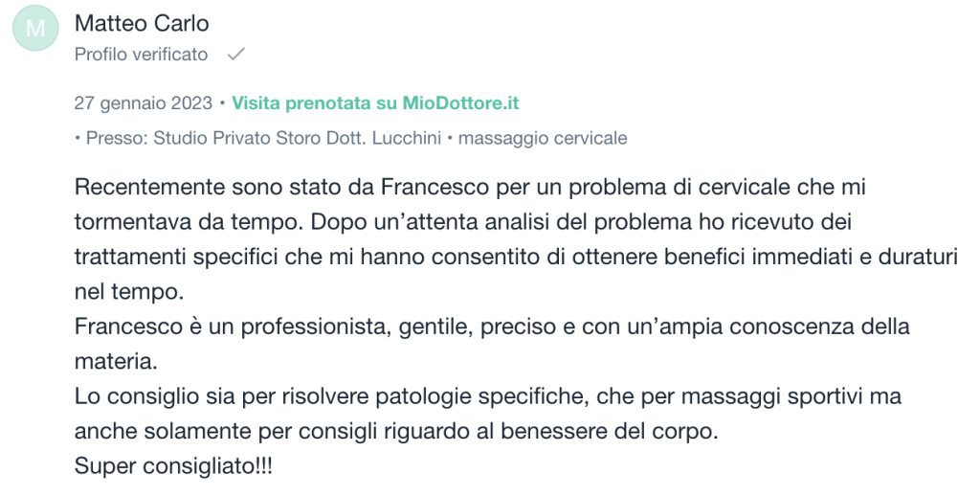Click the bullet before "massaggio cervicale"

(x=450, y=138)
